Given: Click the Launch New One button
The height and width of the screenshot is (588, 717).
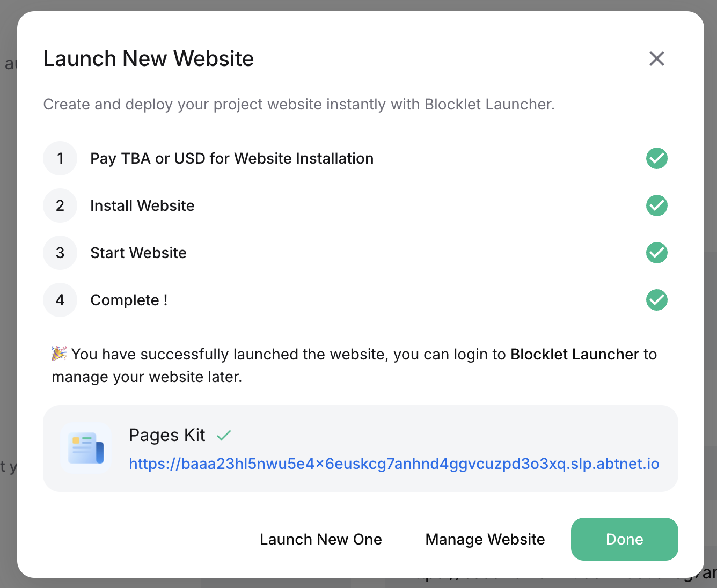Looking at the screenshot, I should tap(320, 539).
